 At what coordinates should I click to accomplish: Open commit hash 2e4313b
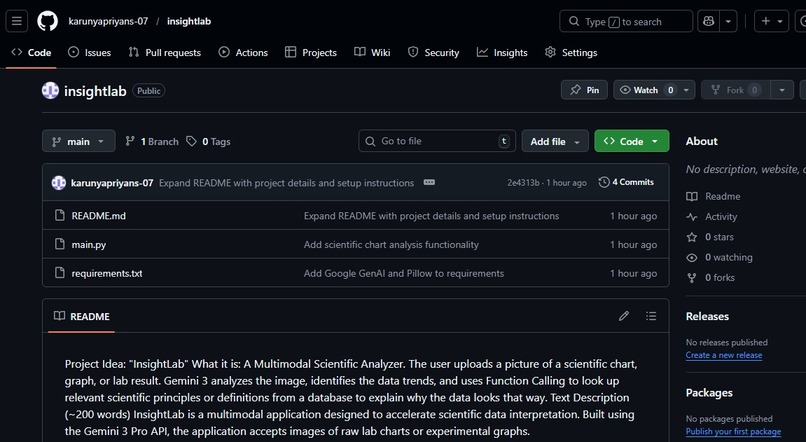pyautogui.click(x=523, y=183)
